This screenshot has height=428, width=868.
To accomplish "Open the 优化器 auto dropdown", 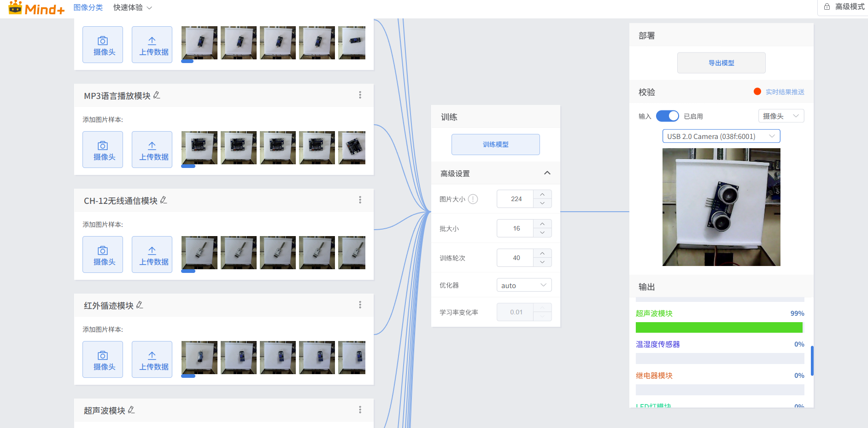I will click(x=524, y=285).
